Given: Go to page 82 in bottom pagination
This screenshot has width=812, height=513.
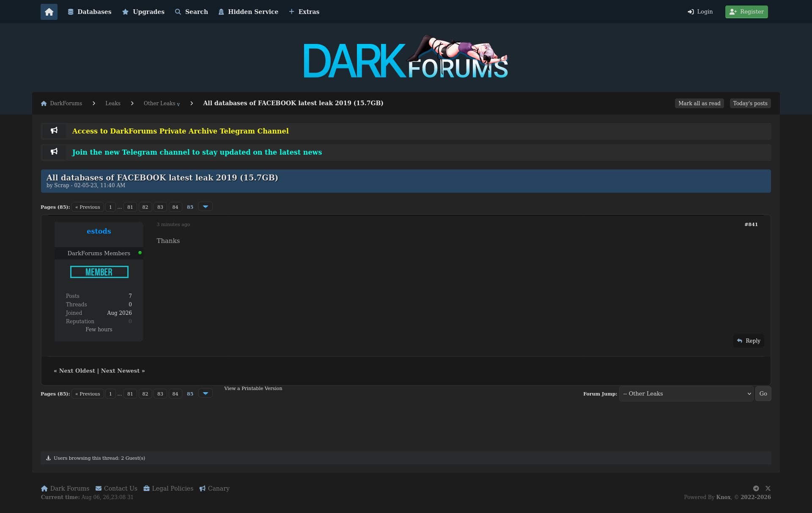Looking at the screenshot, I should pyautogui.click(x=145, y=394).
